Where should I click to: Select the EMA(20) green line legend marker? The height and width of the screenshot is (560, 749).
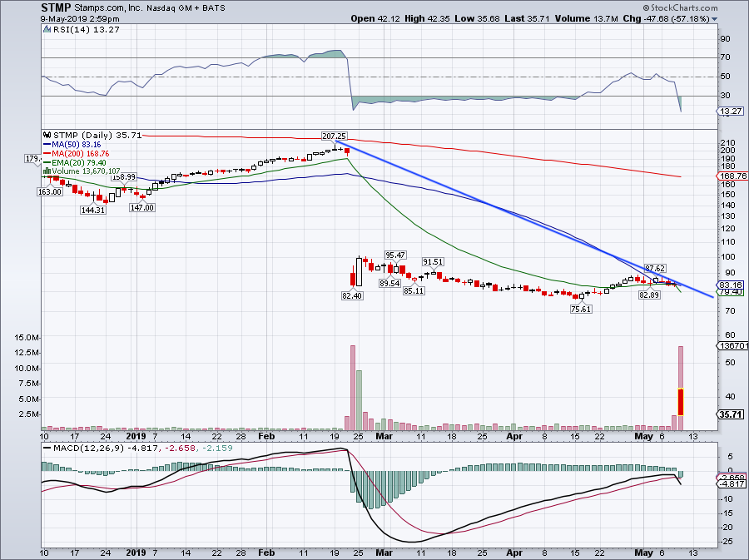47,162
